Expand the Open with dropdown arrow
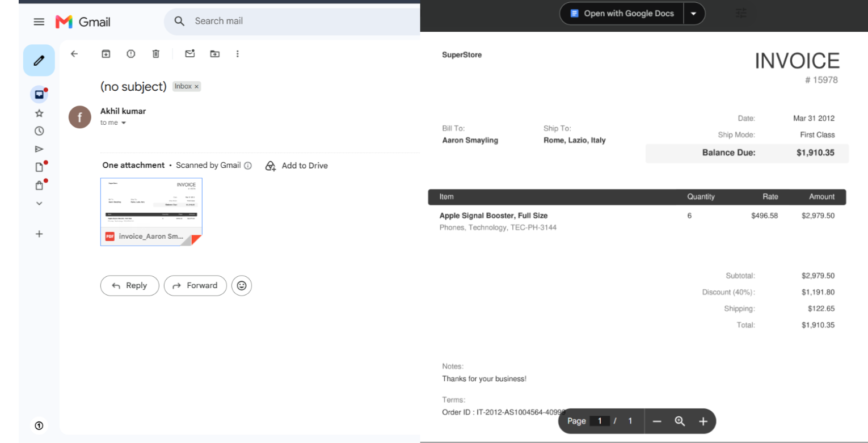Viewport: 868px width, 443px height. coord(694,13)
